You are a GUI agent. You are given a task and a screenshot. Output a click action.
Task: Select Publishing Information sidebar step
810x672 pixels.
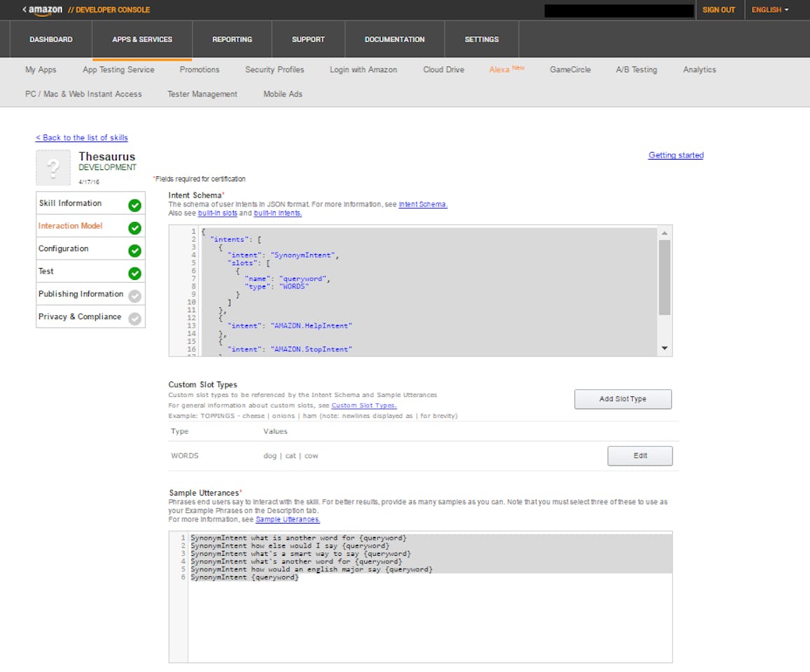[x=90, y=294]
